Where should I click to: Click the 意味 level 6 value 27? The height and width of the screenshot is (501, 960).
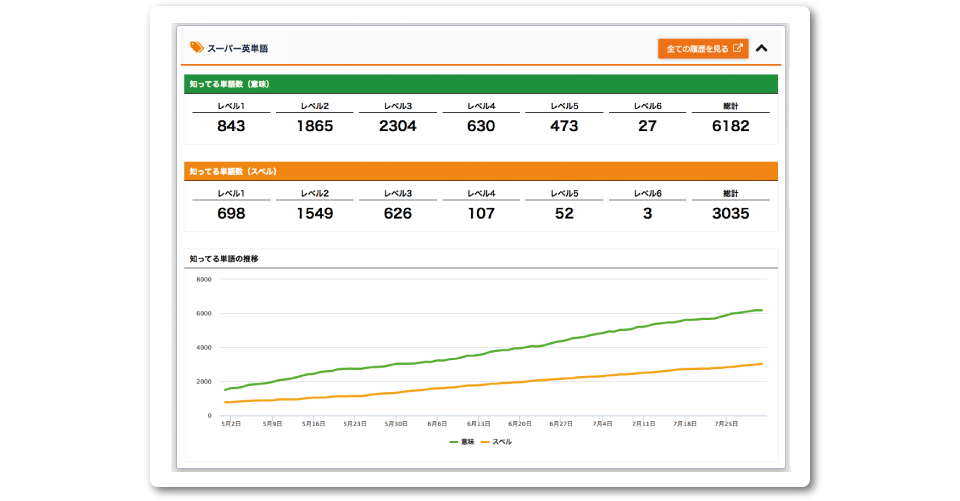pyautogui.click(x=647, y=126)
